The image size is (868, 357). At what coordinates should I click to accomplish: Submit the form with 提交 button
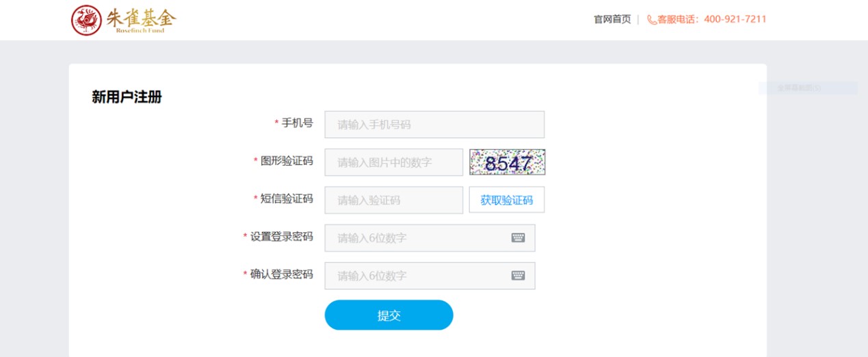pyautogui.click(x=389, y=315)
